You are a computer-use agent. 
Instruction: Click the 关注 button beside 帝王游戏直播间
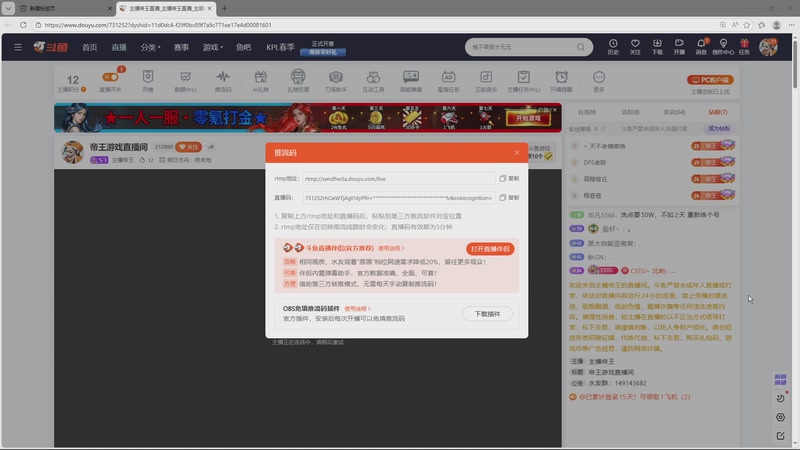[188, 147]
